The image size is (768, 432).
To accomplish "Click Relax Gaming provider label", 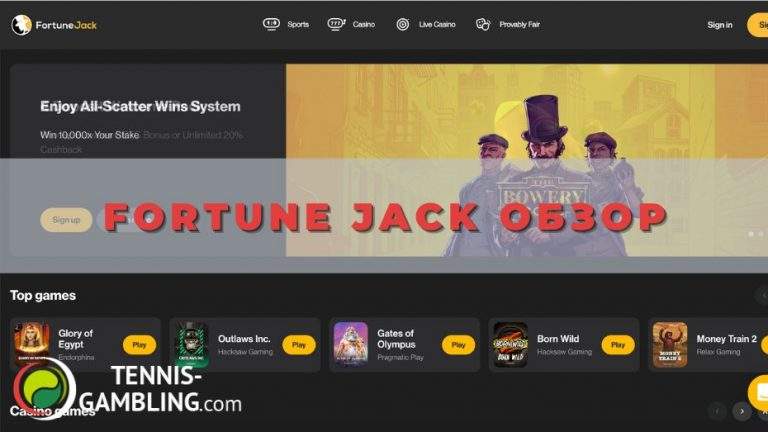I will [x=719, y=352].
